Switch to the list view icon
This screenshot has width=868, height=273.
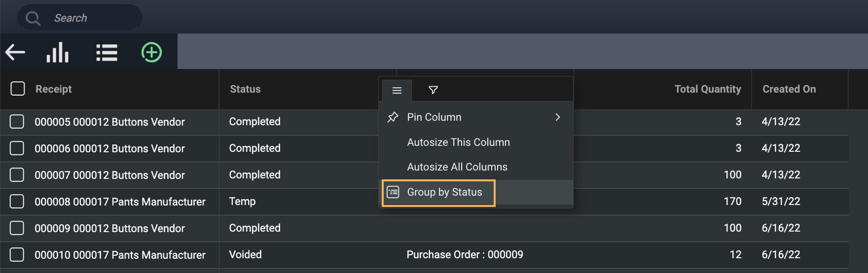[107, 52]
